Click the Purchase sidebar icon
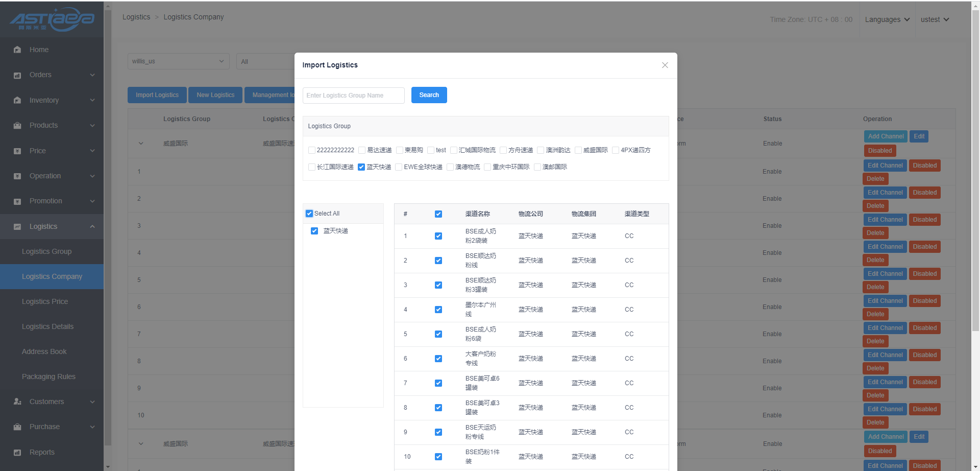980x471 pixels. 17,427
